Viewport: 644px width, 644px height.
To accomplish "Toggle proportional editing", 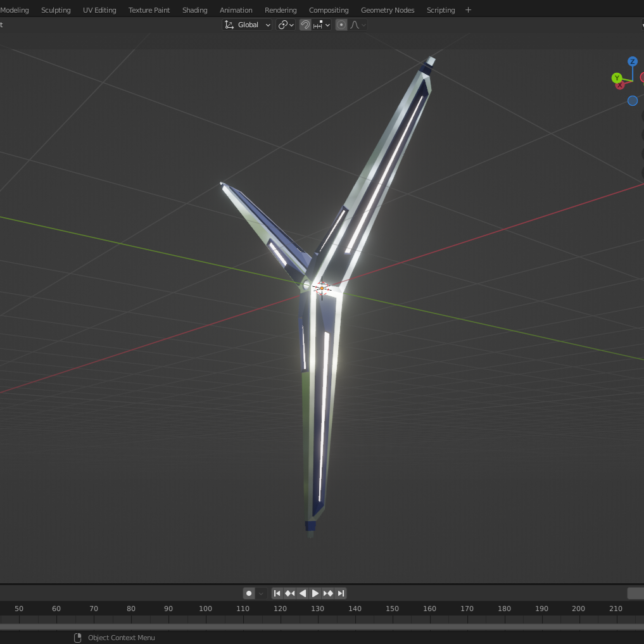I will 341,25.
